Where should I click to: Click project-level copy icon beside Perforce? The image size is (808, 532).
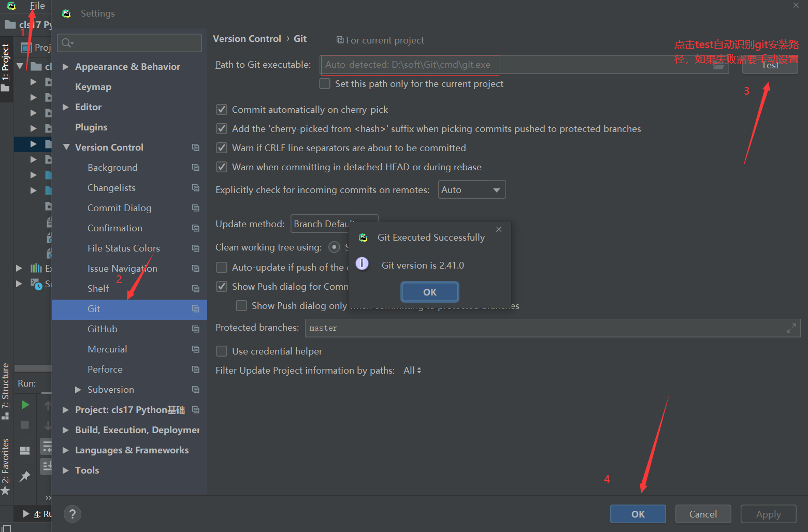(x=195, y=370)
